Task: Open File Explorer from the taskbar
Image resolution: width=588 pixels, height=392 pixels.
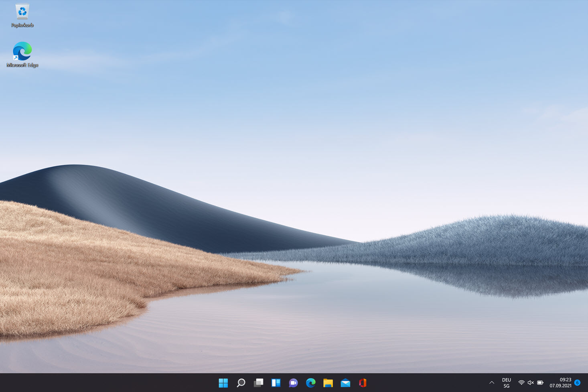Action: pos(328,383)
